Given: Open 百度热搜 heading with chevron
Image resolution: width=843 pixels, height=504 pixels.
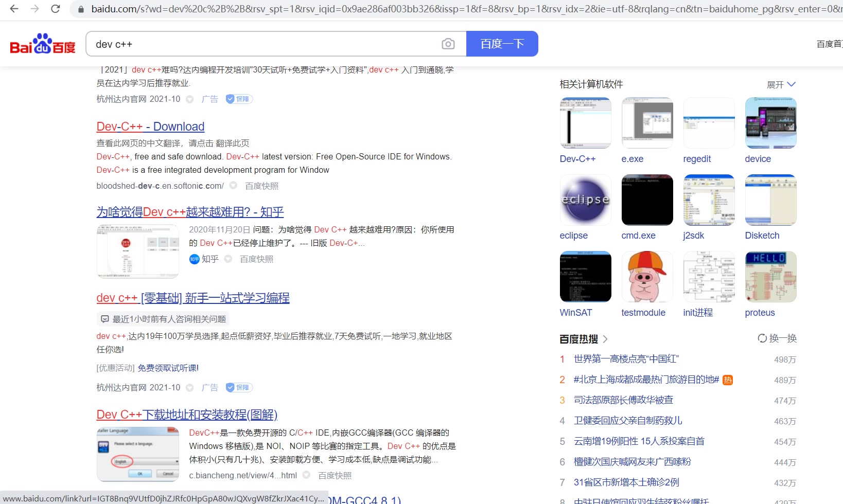Looking at the screenshot, I should [x=584, y=339].
